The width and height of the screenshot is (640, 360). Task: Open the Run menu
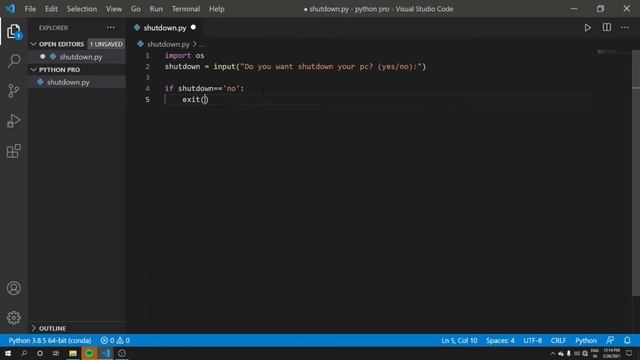coord(156,9)
